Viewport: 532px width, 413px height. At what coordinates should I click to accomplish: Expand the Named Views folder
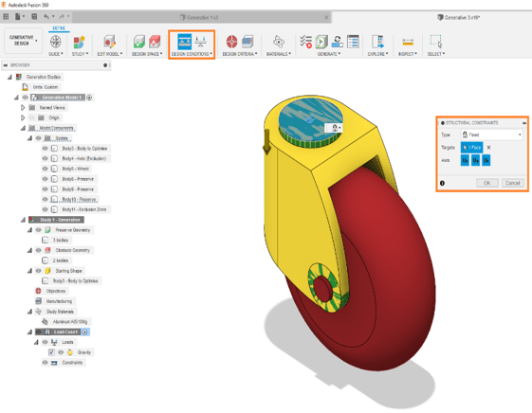23,108
